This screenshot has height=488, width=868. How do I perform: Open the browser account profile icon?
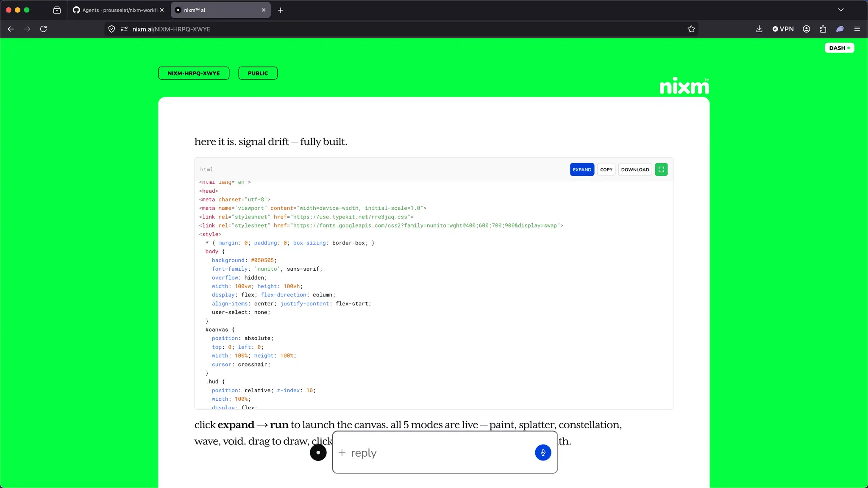(x=807, y=29)
